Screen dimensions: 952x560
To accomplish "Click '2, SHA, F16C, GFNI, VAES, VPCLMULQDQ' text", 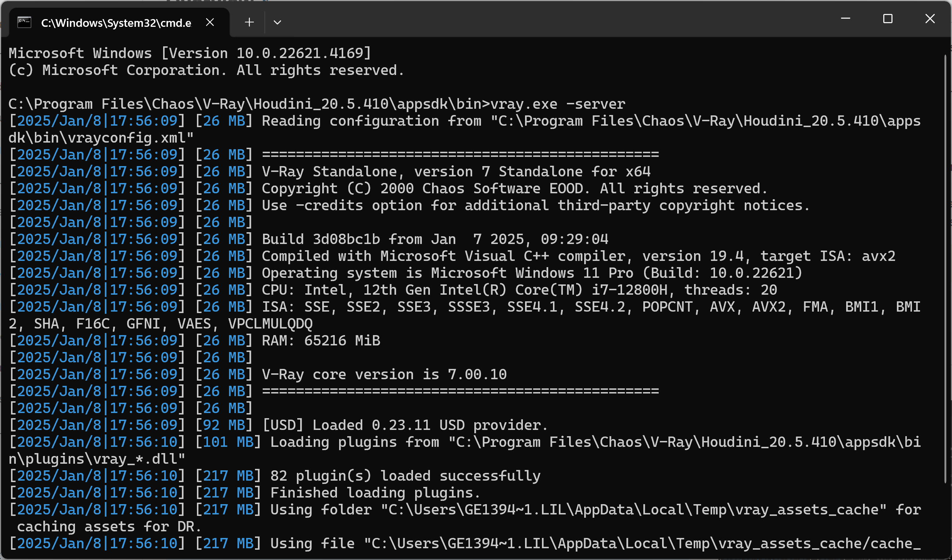I will [x=161, y=324].
